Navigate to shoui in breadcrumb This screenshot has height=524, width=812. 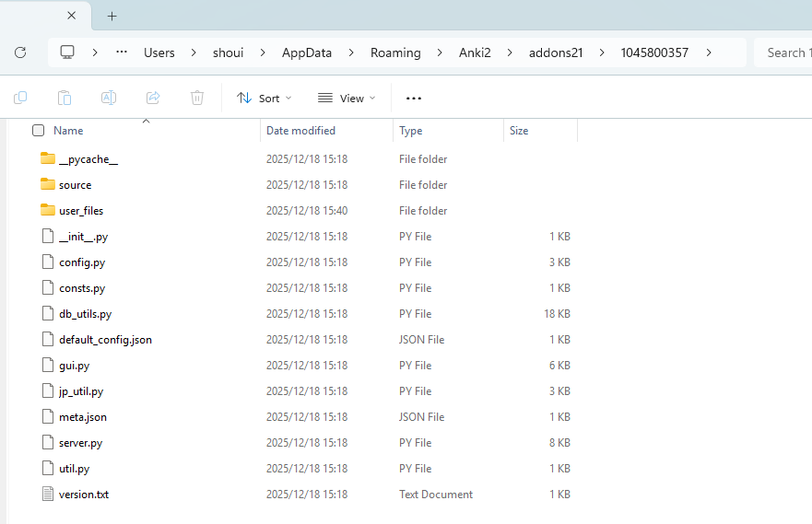point(228,52)
